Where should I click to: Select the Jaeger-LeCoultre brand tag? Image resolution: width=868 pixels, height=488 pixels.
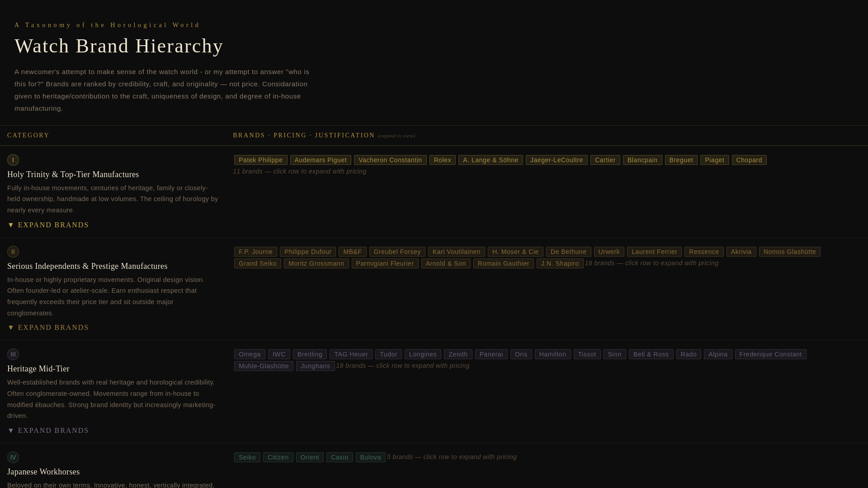(557, 160)
